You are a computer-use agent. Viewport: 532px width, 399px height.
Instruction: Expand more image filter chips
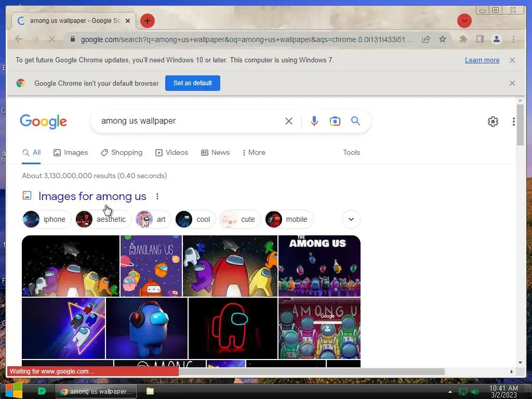pos(351,220)
